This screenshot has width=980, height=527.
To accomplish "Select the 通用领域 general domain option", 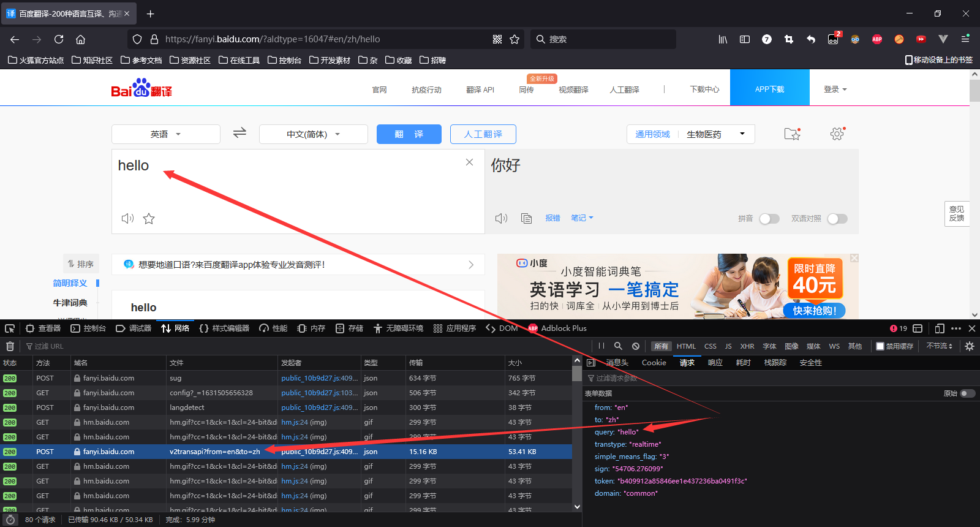I will click(x=652, y=134).
